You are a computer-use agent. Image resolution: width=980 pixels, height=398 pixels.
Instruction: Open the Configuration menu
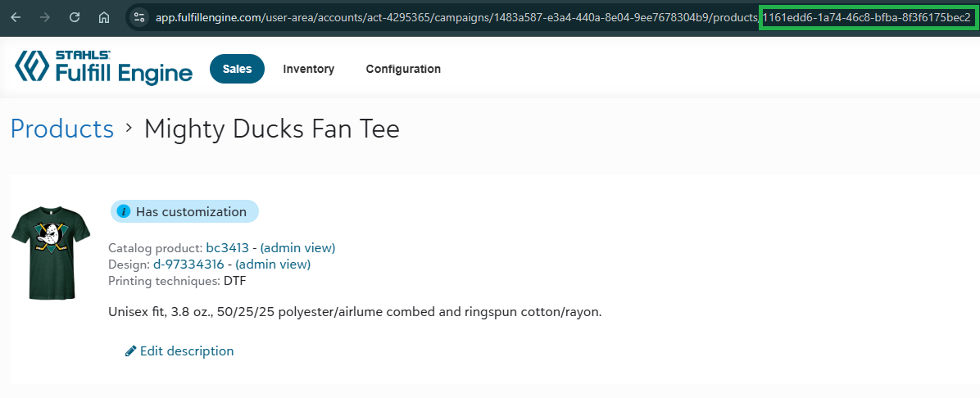pos(403,69)
